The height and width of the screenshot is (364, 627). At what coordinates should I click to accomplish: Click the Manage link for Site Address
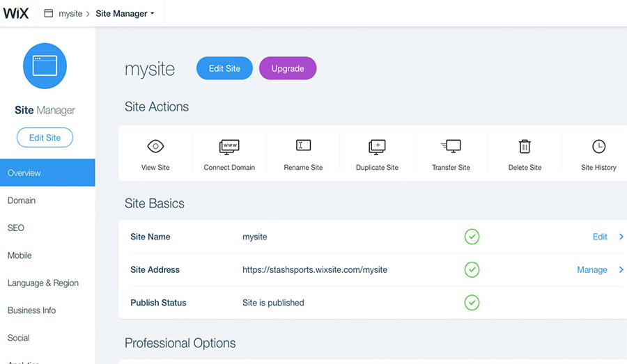pos(591,270)
